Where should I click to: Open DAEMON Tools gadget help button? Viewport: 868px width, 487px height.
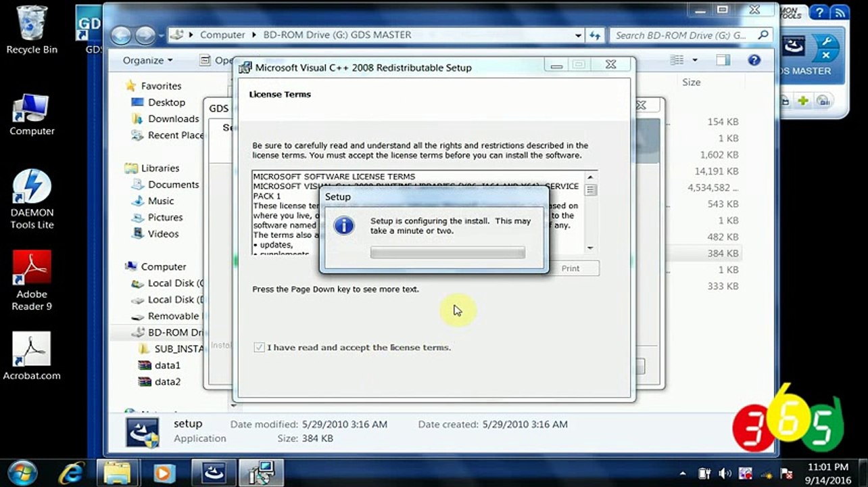[x=819, y=12]
